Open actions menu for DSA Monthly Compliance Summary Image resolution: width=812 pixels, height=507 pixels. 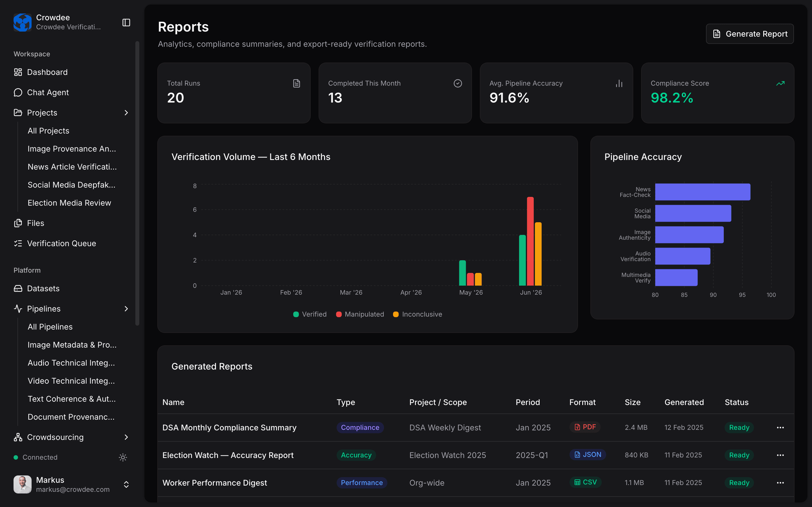coord(780,428)
